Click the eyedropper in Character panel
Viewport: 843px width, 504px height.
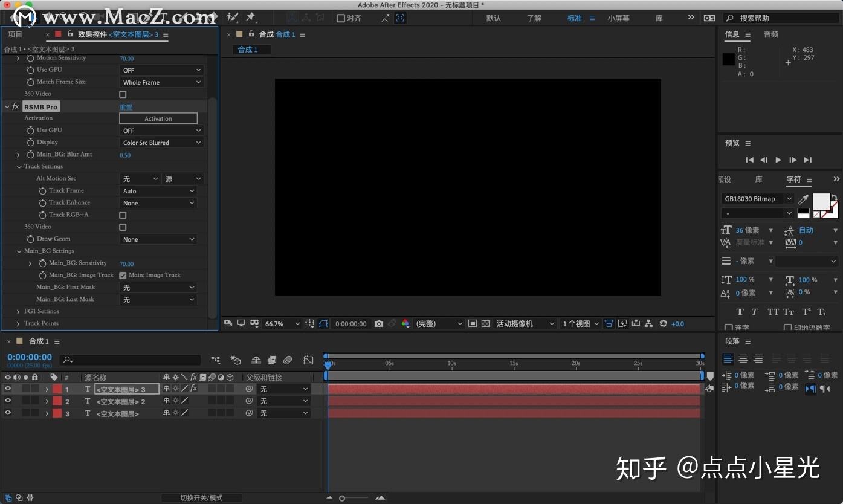point(804,199)
